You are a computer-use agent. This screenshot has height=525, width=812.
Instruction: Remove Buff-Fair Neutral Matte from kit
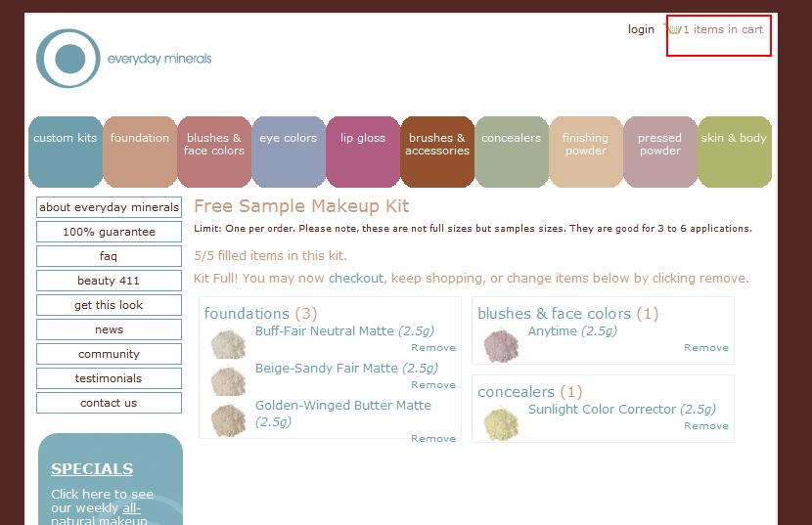click(x=433, y=347)
